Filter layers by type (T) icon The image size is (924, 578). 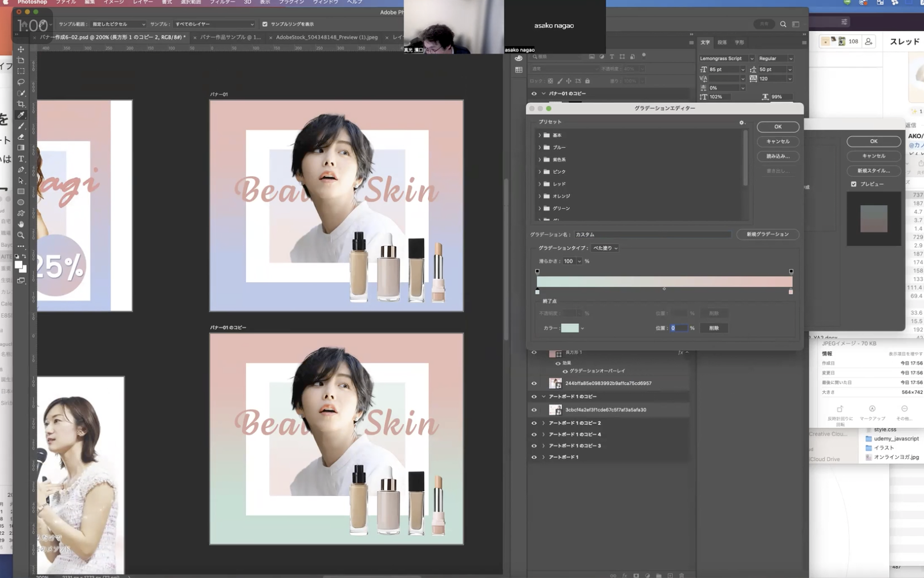click(612, 56)
